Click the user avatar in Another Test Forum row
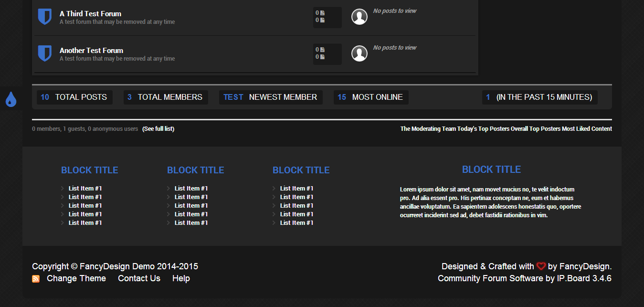This screenshot has width=644, height=307. point(359,53)
